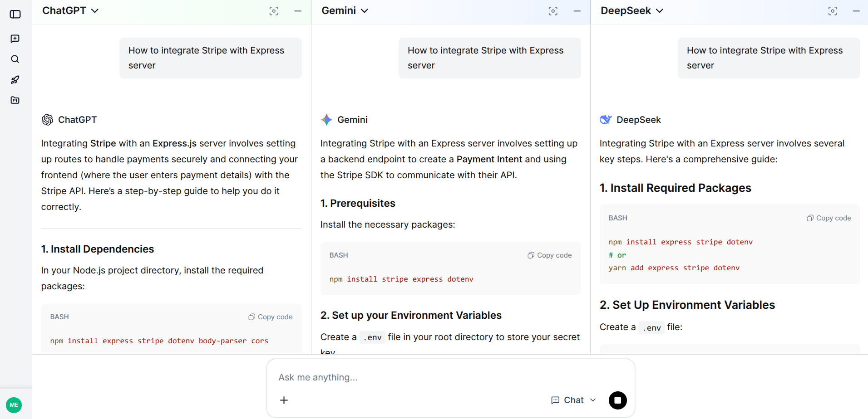
Task: Stop the response generation
Action: coord(617,400)
